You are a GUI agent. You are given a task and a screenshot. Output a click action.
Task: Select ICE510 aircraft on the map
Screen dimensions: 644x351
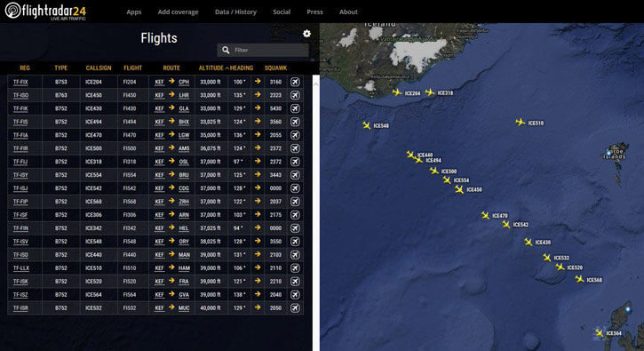[x=520, y=122]
